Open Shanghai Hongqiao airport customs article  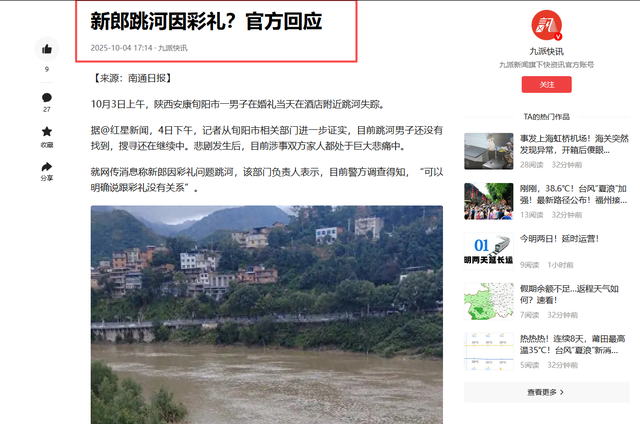(574, 144)
